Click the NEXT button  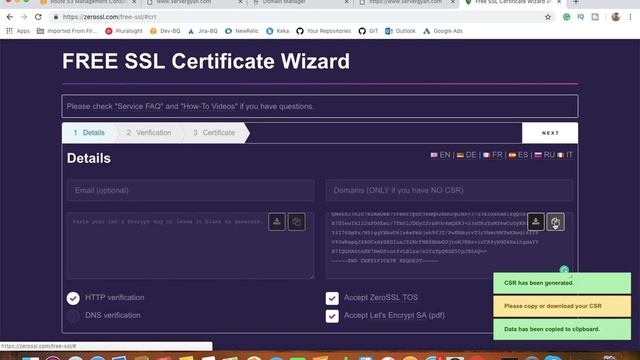(x=550, y=133)
